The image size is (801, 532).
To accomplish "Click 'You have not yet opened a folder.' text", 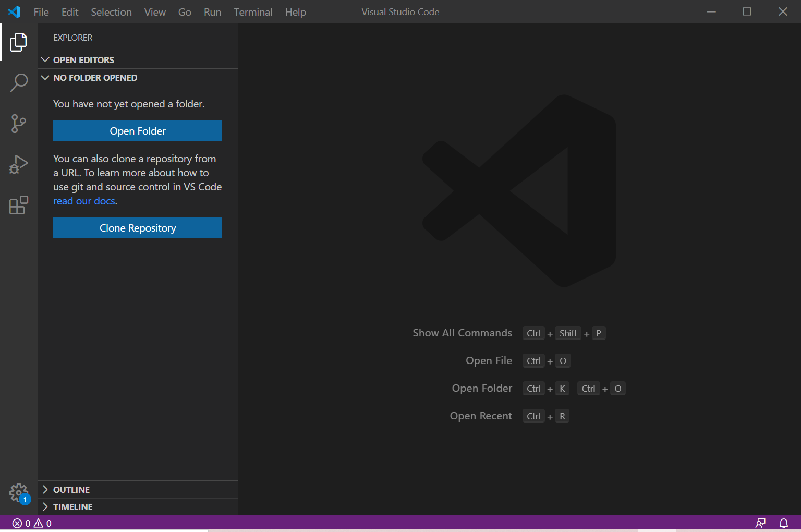I will [x=129, y=104].
